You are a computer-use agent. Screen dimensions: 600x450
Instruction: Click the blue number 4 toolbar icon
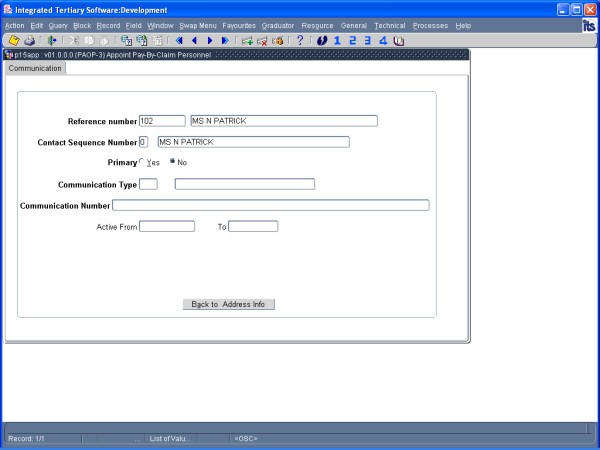coord(383,41)
